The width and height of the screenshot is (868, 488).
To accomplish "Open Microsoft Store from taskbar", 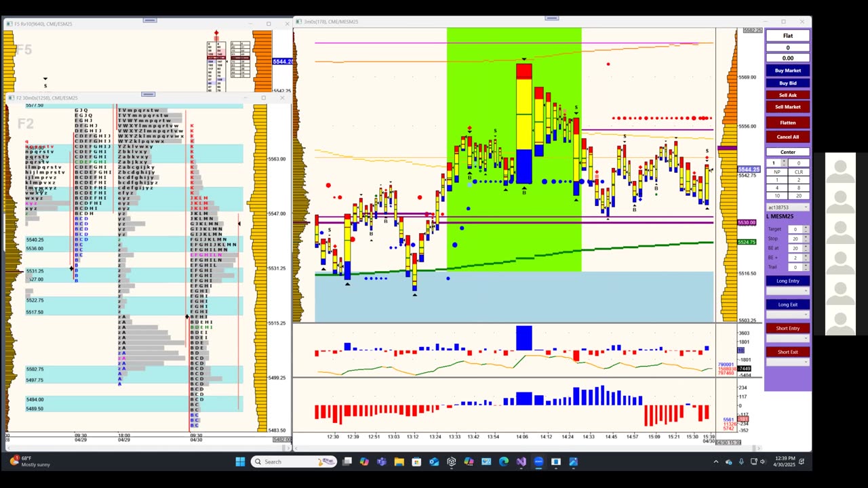I will point(416,462).
